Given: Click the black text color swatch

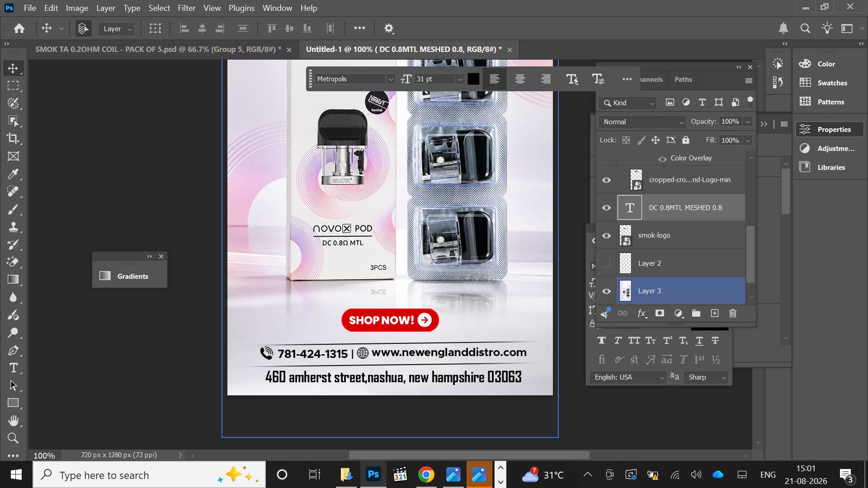Looking at the screenshot, I should (473, 79).
